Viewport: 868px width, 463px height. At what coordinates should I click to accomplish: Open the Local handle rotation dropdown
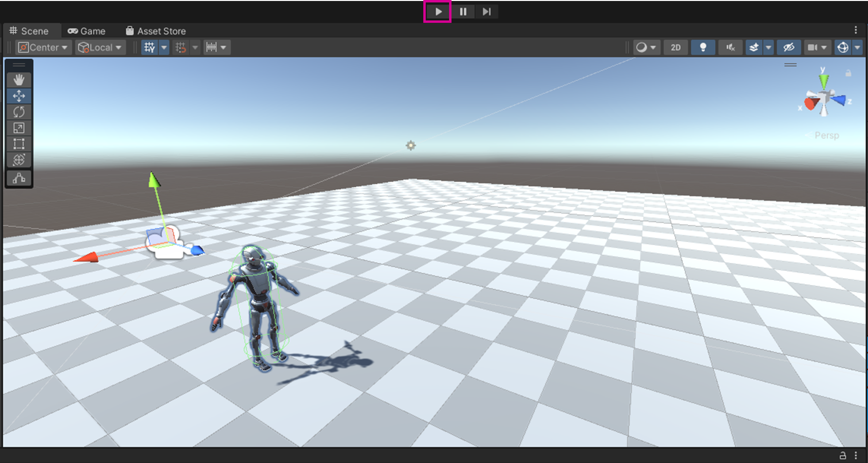(x=100, y=47)
